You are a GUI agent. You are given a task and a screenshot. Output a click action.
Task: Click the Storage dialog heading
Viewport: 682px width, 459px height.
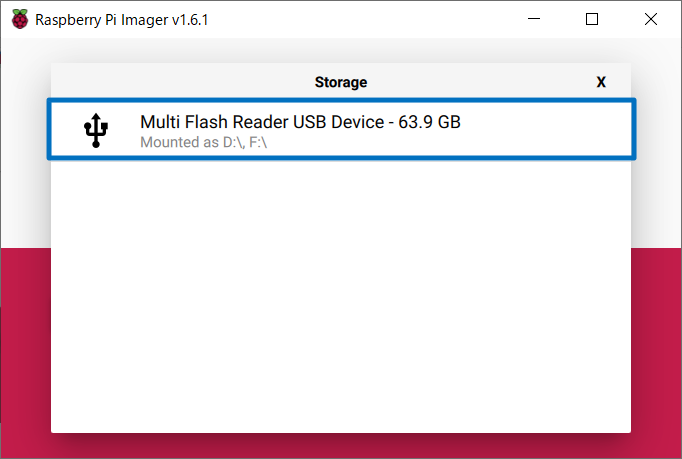pos(341,82)
